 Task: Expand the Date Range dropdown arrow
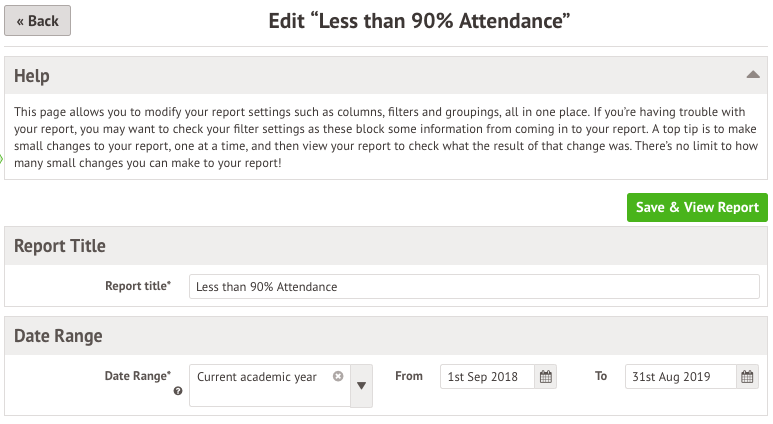[x=361, y=386]
